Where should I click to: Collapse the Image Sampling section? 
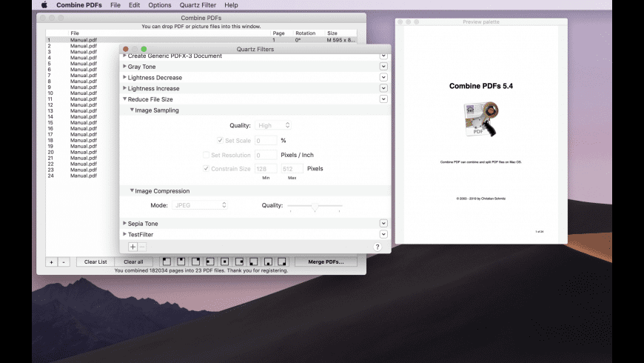tap(132, 110)
